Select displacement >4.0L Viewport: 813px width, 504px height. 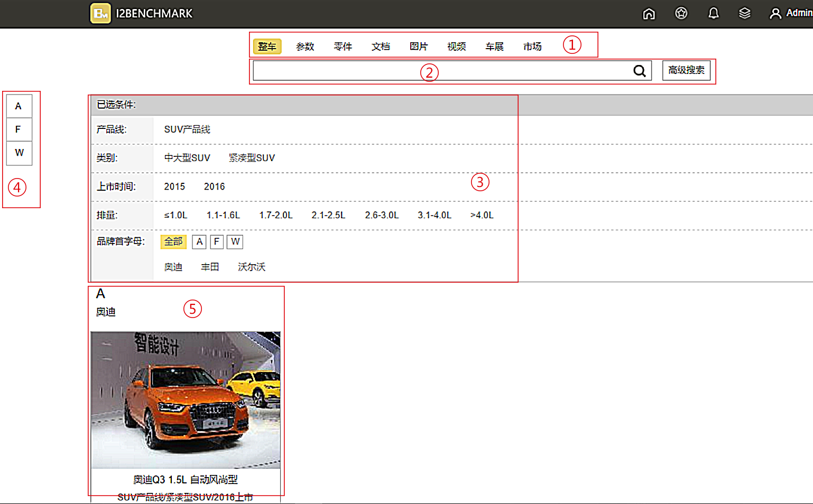[482, 215]
